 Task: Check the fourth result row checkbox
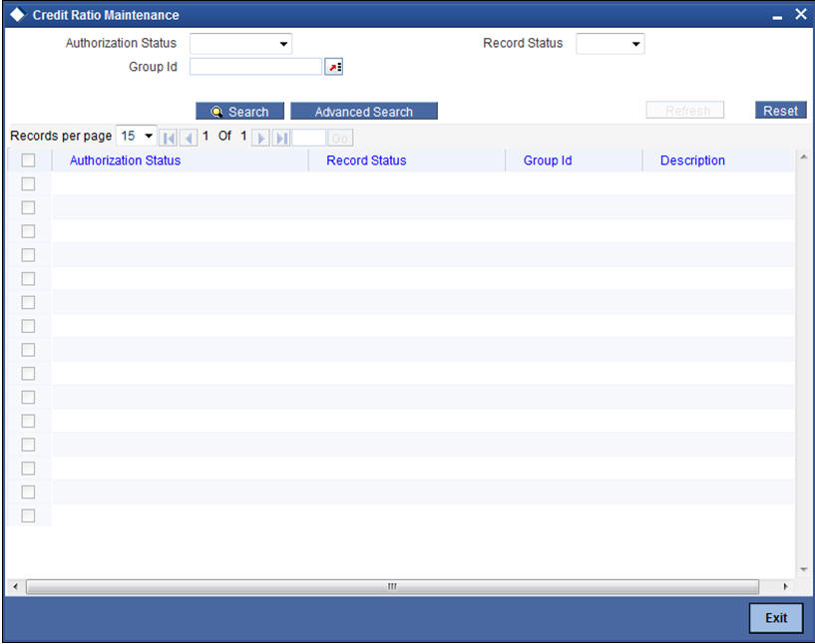28,255
